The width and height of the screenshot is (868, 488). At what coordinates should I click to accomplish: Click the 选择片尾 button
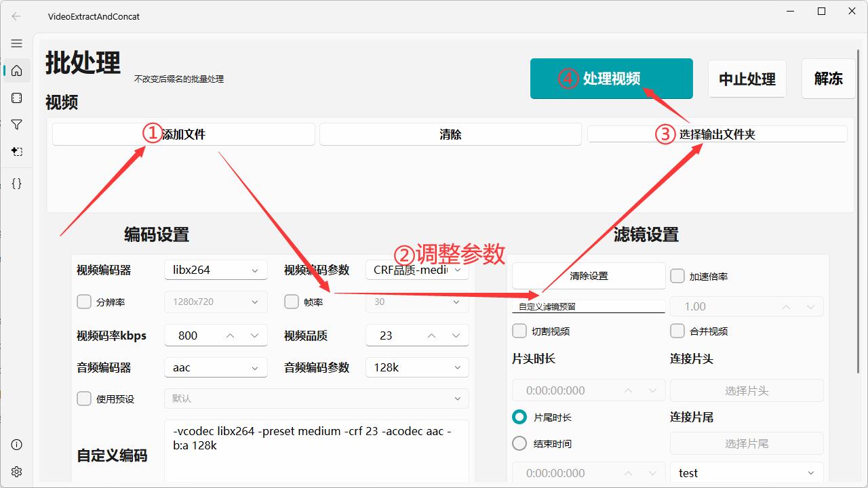click(747, 443)
